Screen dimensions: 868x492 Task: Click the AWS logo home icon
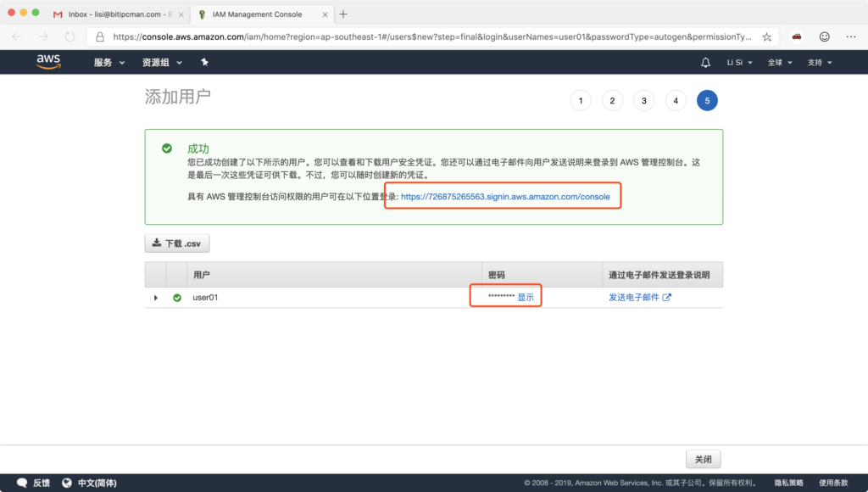[x=48, y=62]
